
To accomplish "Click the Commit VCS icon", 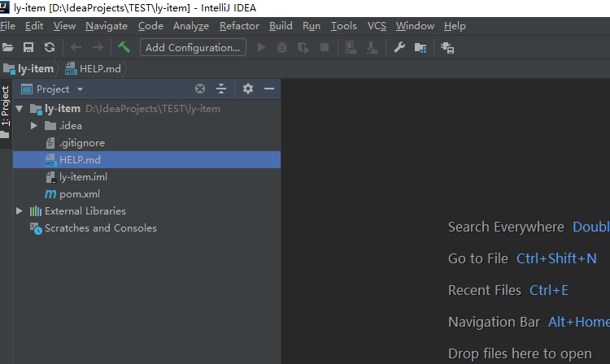I will point(372,47).
